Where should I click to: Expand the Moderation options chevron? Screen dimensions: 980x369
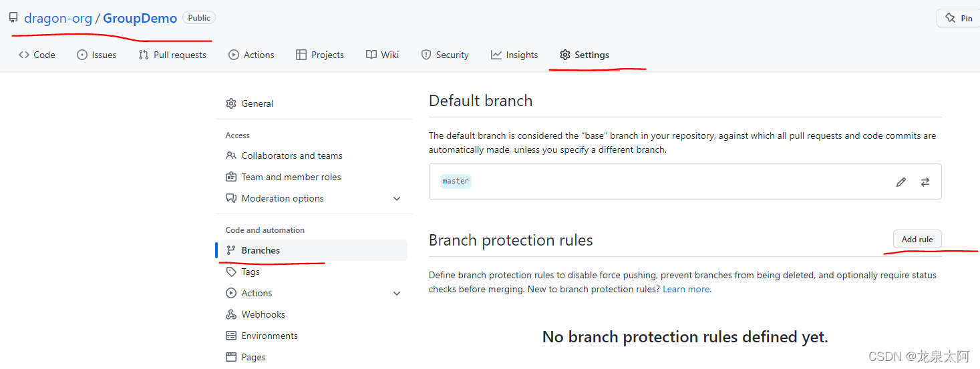point(397,199)
